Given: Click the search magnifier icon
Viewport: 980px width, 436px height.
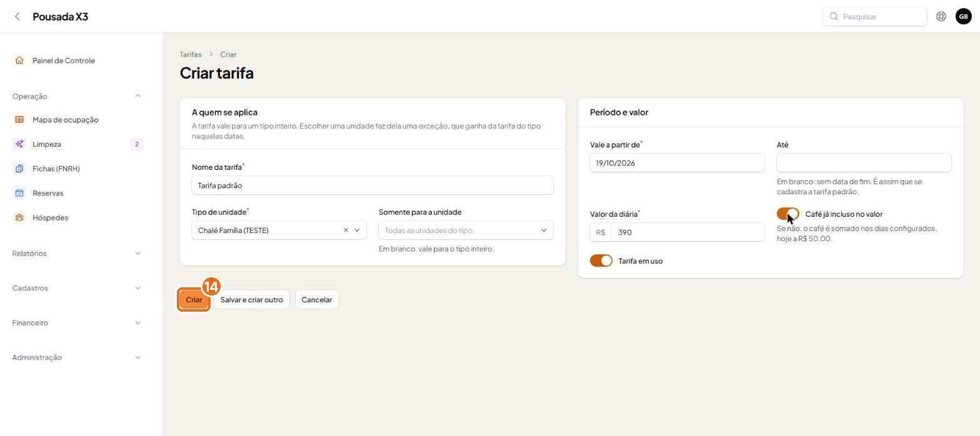Looking at the screenshot, I should coord(834,17).
